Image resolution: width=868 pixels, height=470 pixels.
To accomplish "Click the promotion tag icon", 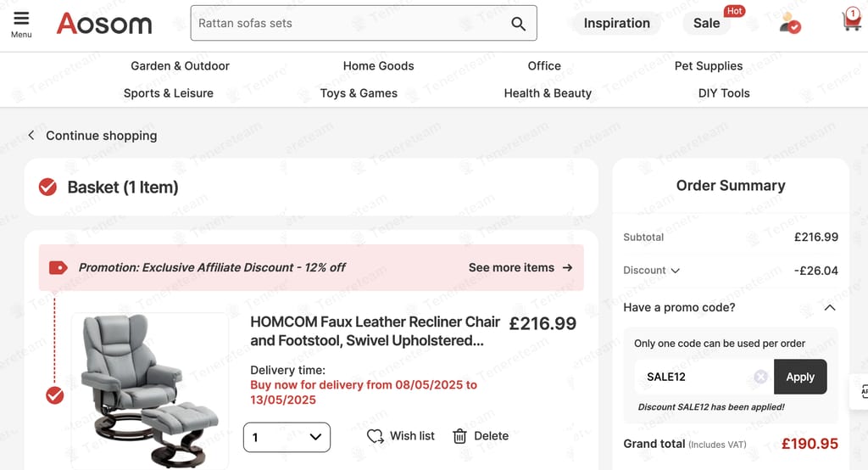I will 58,268.
